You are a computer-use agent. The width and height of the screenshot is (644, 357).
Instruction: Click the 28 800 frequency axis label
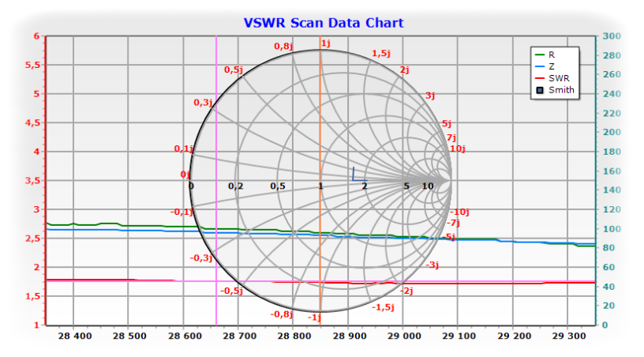pos(294,336)
